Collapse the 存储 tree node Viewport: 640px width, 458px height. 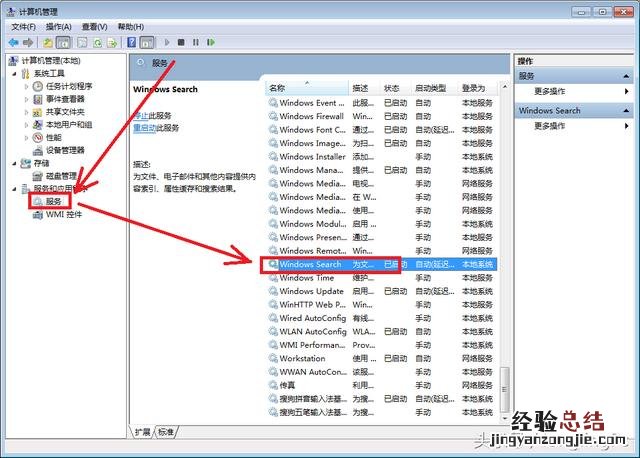tap(15, 163)
